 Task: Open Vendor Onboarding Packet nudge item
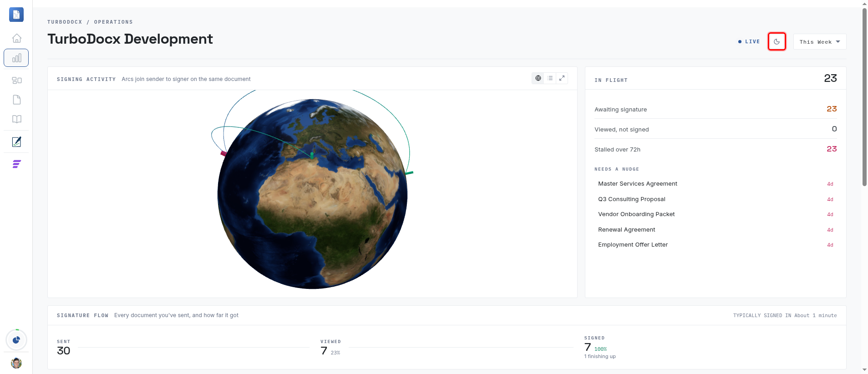click(x=716, y=214)
